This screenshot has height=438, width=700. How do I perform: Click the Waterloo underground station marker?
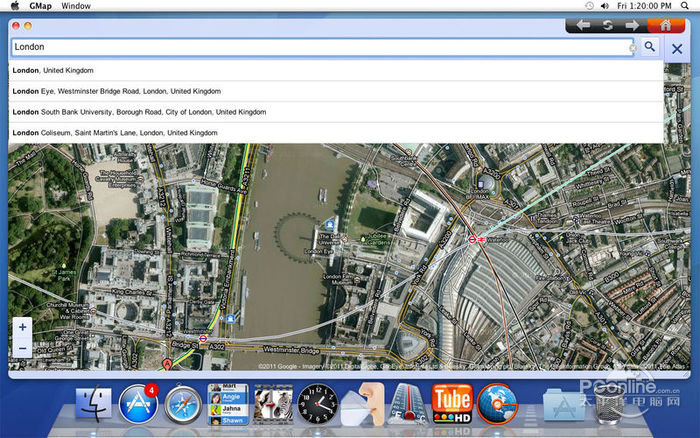click(472, 240)
